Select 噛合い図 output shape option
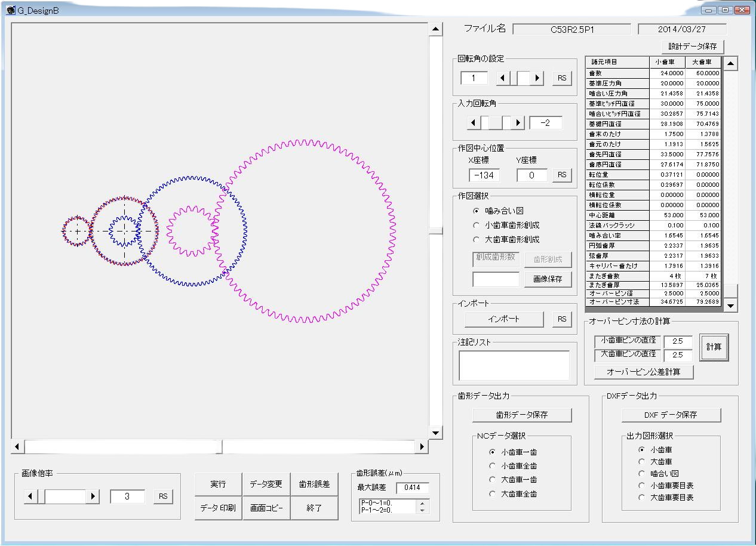The image size is (756, 546). coord(642,473)
